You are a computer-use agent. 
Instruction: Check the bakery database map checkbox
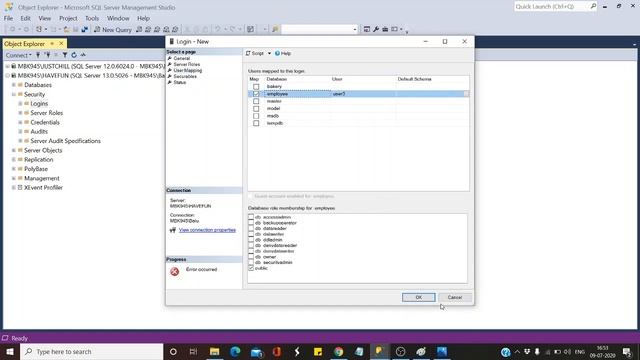256,87
